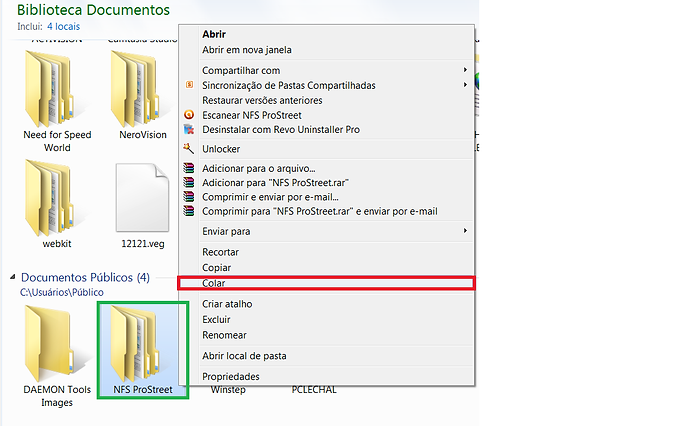
Task: Click the 4 locais link
Action: click(x=63, y=26)
